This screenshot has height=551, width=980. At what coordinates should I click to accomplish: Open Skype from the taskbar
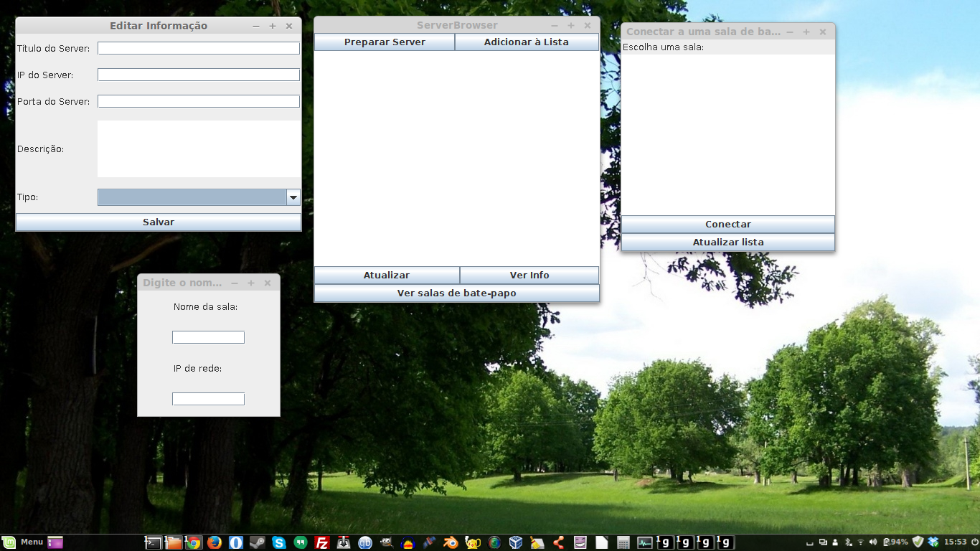coord(278,542)
